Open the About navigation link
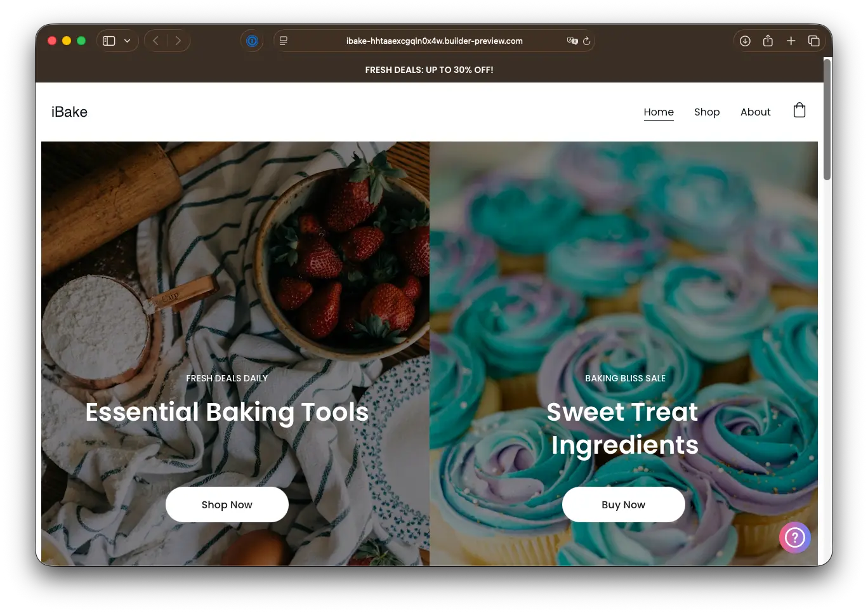Viewport: 868px width, 613px height. (755, 112)
